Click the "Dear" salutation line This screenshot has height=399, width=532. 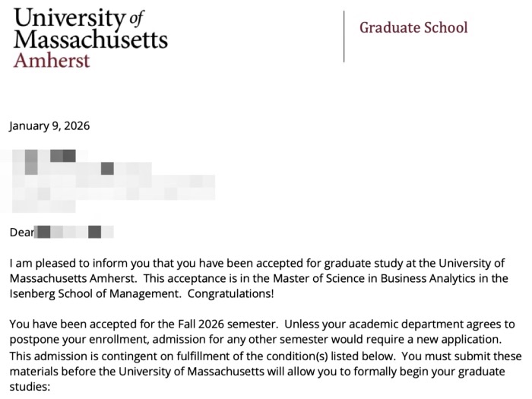point(22,232)
